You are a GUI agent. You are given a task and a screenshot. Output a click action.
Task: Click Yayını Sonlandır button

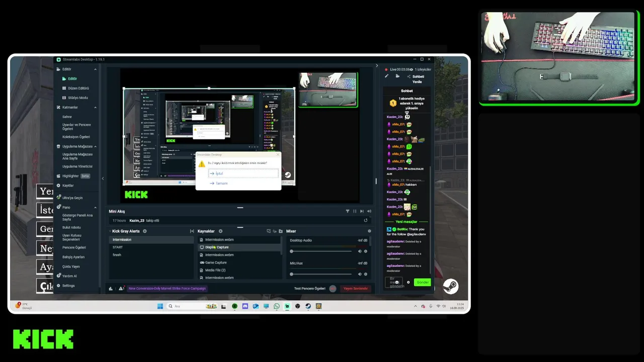356,289
